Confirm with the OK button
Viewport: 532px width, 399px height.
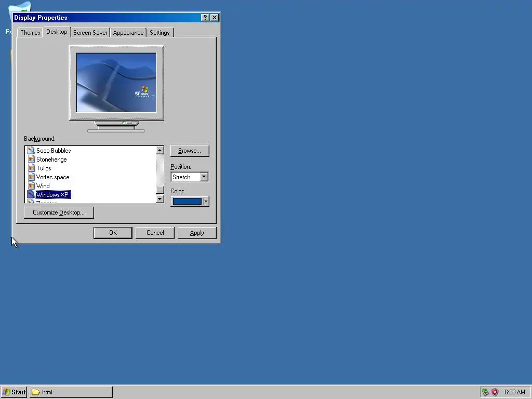(113, 233)
